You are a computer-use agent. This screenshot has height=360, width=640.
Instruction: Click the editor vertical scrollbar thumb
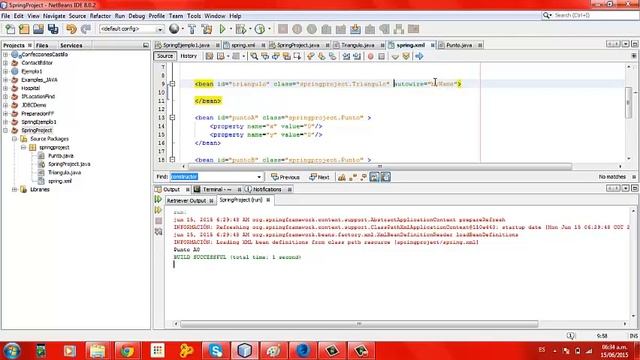(x=629, y=103)
